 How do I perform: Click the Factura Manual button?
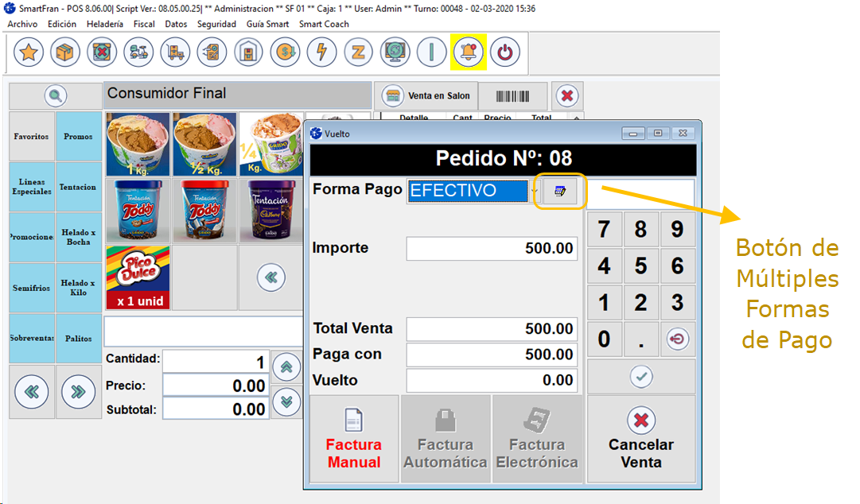click(x=354, y=439)
